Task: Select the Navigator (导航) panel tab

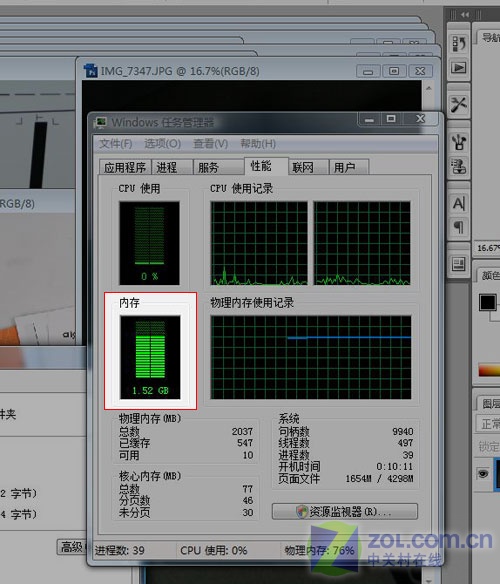Action: 490,38
